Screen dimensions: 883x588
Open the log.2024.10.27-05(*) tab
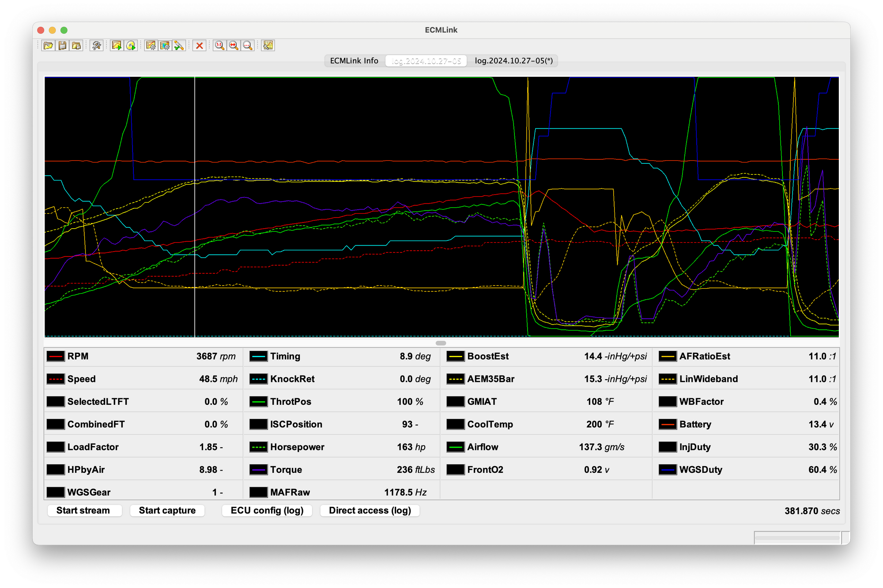(x=513, y=61)
